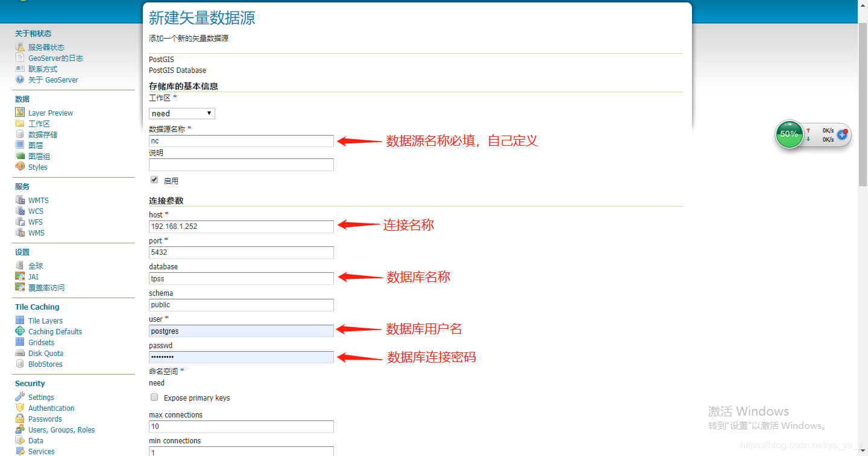Viewport: 868px width, 456px height.
Task: Click the Layer Preview icon
Action: [x=20, y=113]
